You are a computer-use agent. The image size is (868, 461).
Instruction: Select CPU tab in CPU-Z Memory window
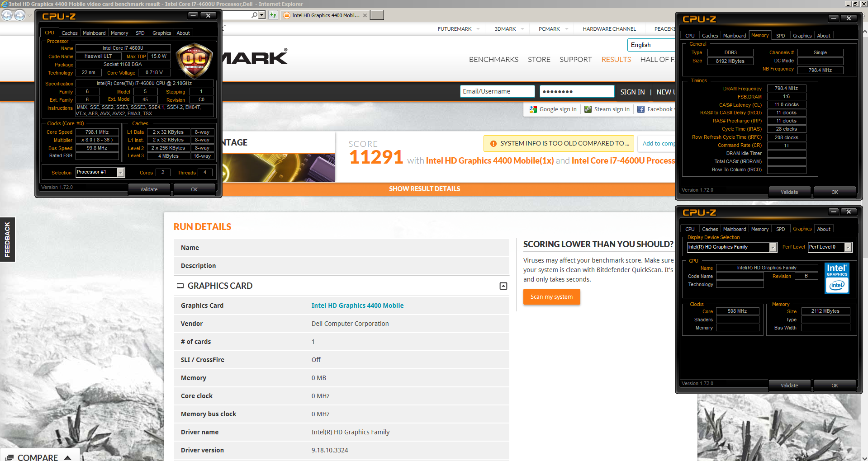690,36
